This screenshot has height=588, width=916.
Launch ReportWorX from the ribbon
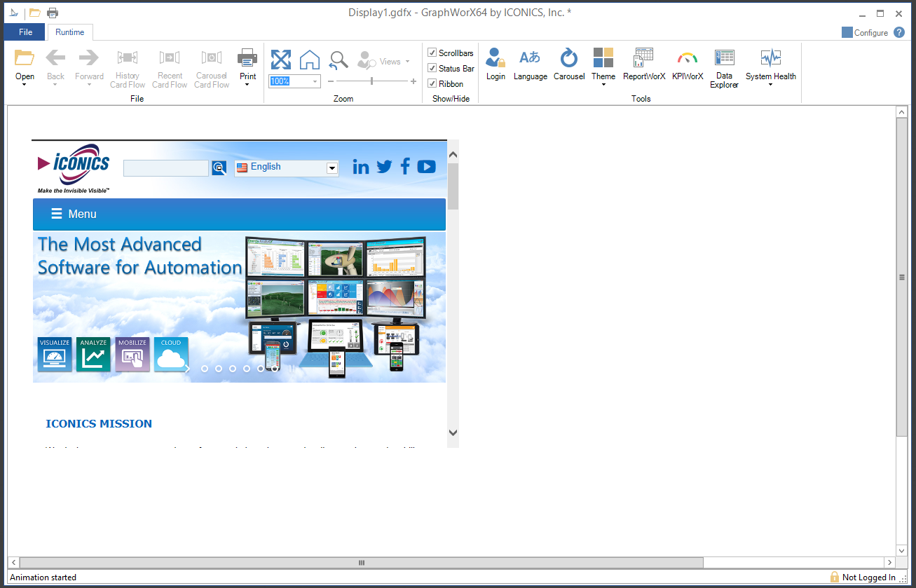tap(643, 64)
